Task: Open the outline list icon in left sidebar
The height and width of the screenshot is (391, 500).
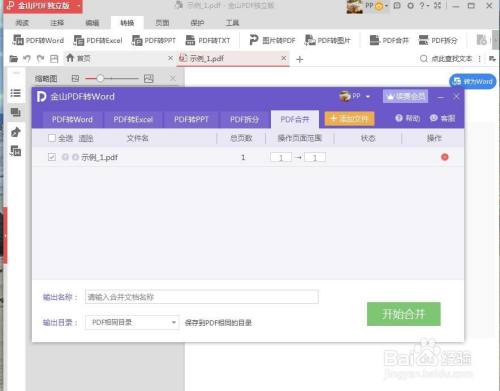Action: tap(15, 93)
